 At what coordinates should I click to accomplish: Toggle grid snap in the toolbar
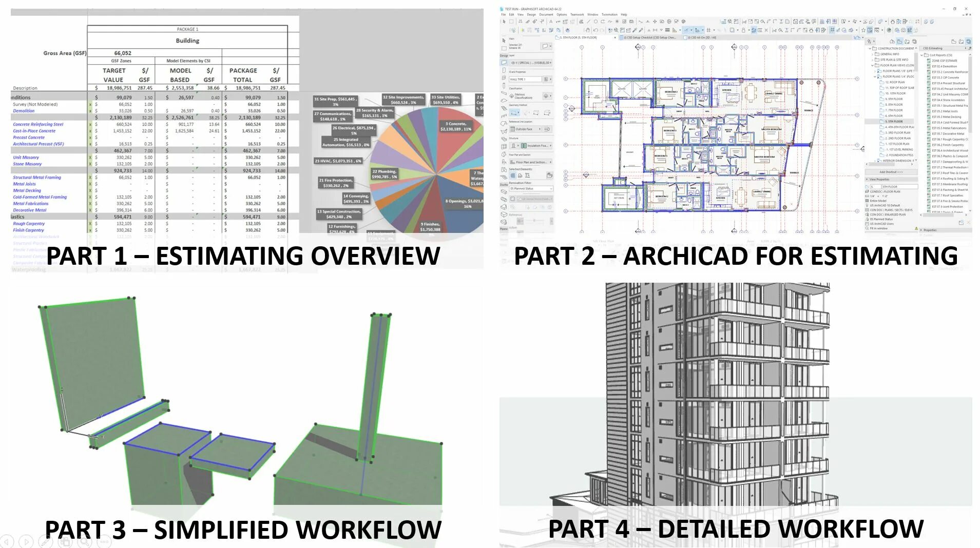pos(708,30)
